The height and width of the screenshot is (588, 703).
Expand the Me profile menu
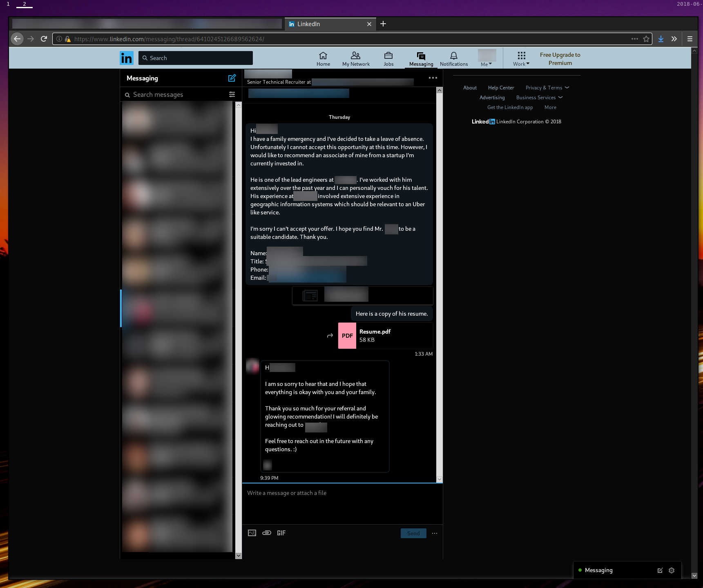click(x=487, y=64)
